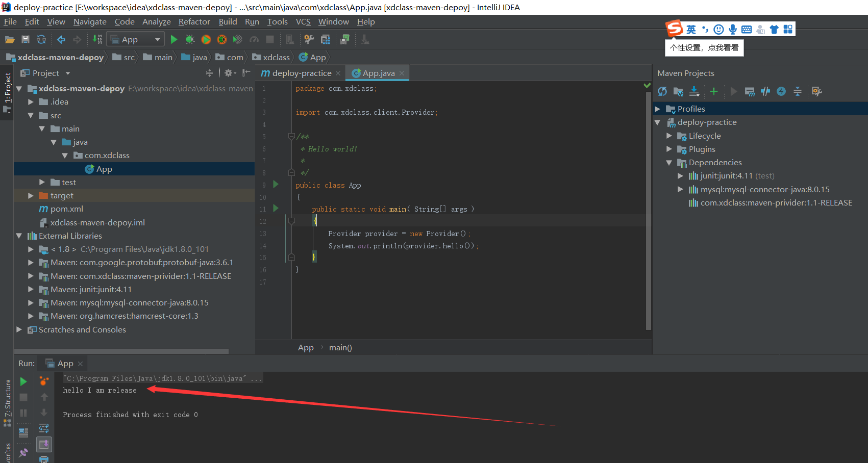Screen dimensions: 868x463
Task: Generate sources and update folders icon
Action: click(678, 91)
